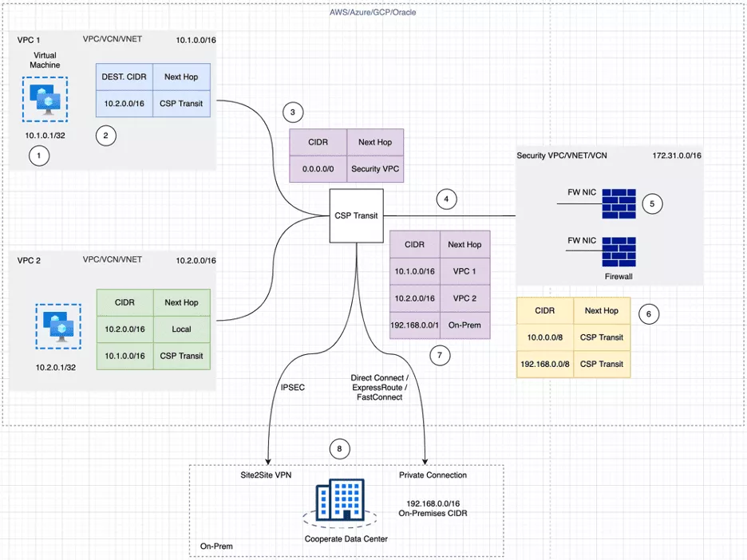Select the Virtual Machine icon in VPC 1
The width and height of the screenshot is (747, 560).
pos(45,99)
